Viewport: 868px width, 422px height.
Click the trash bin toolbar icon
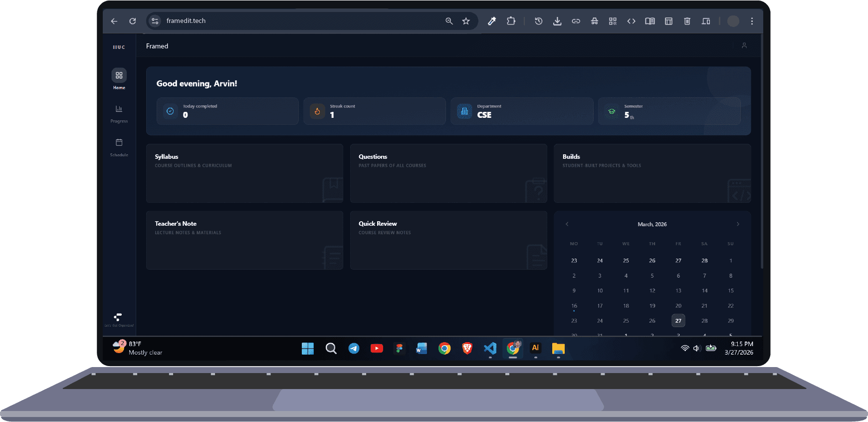(x=687, y=21)
